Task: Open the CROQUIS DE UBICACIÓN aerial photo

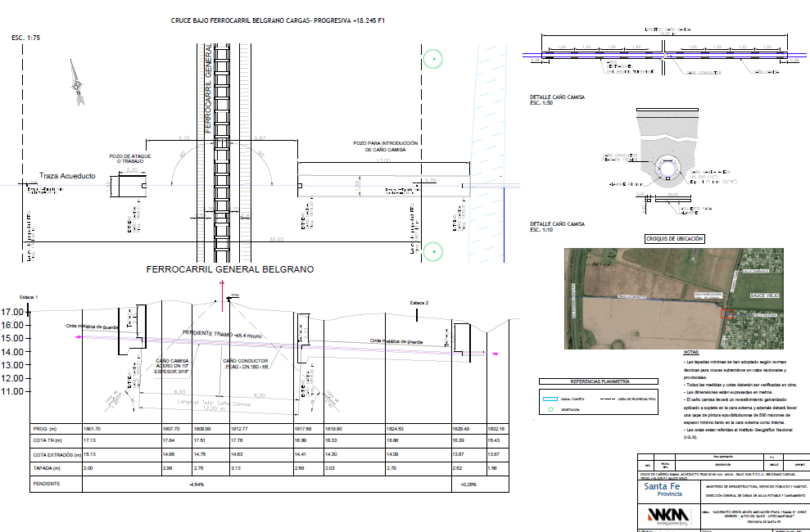Action: click(673, 299)
